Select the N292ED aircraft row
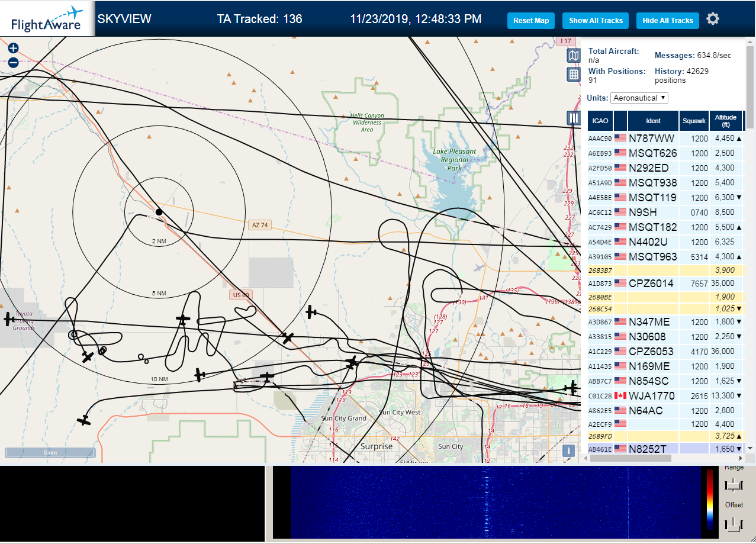This screenshot has height=544, width=756. pyautogui.click(x=665, y=168)
